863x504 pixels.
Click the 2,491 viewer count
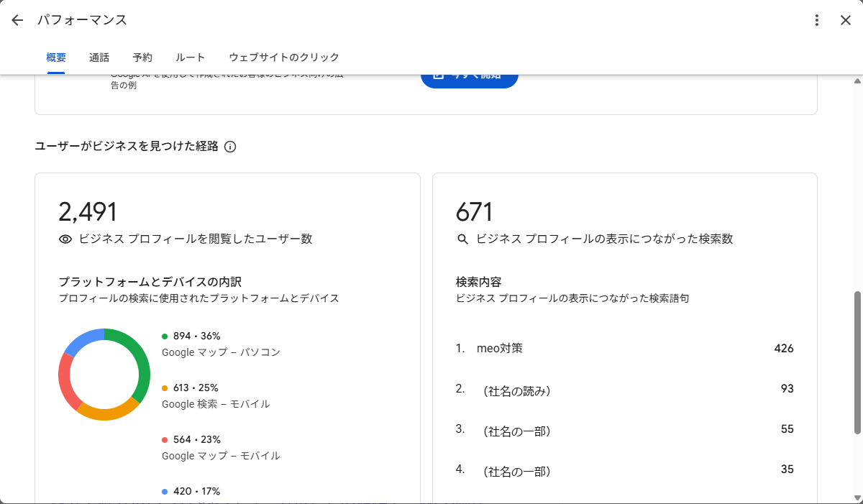88,212
